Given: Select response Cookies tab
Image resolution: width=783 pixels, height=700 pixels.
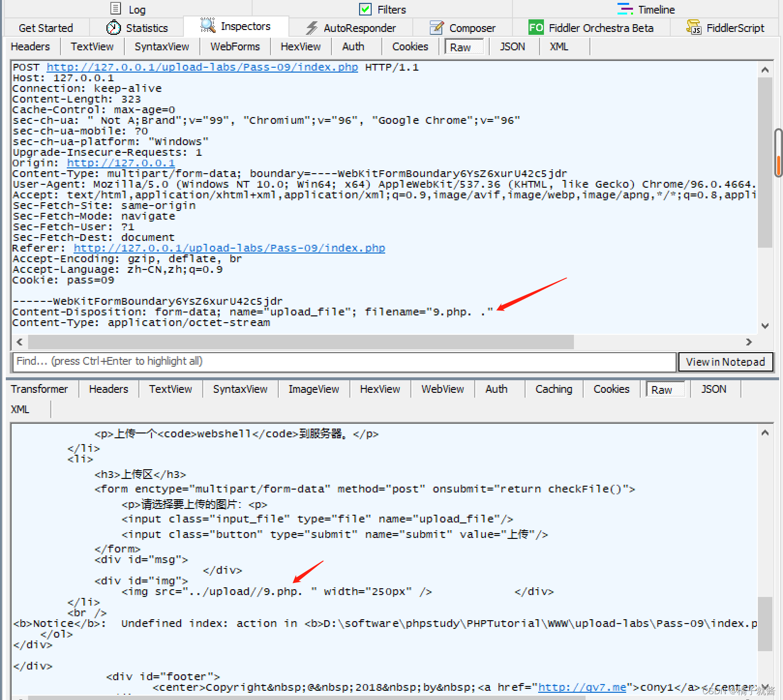Looking at the screenshot, I should tap(612, 389).
